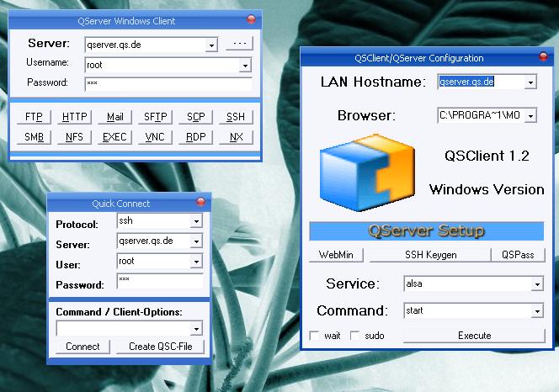This screenshot has height=392, width=559.
Task: Click the ellipsis button next to Server
Action: coord(239,44)
